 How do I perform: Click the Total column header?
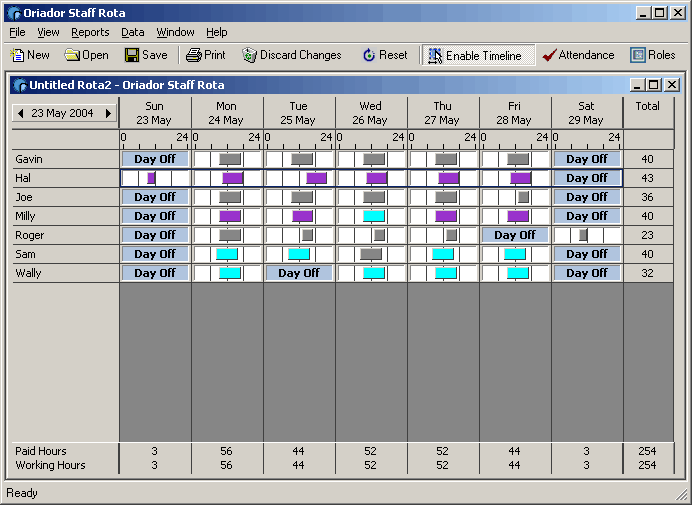648,113
